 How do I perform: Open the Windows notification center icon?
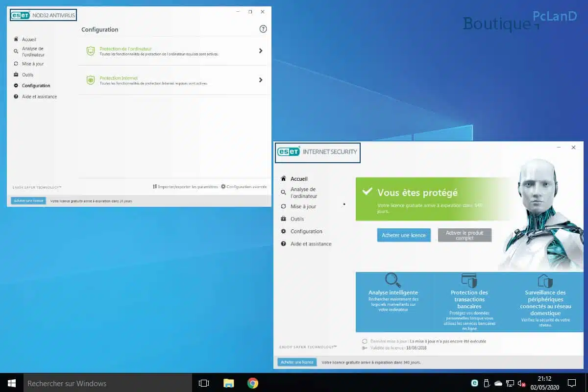(x=572, y=383)
